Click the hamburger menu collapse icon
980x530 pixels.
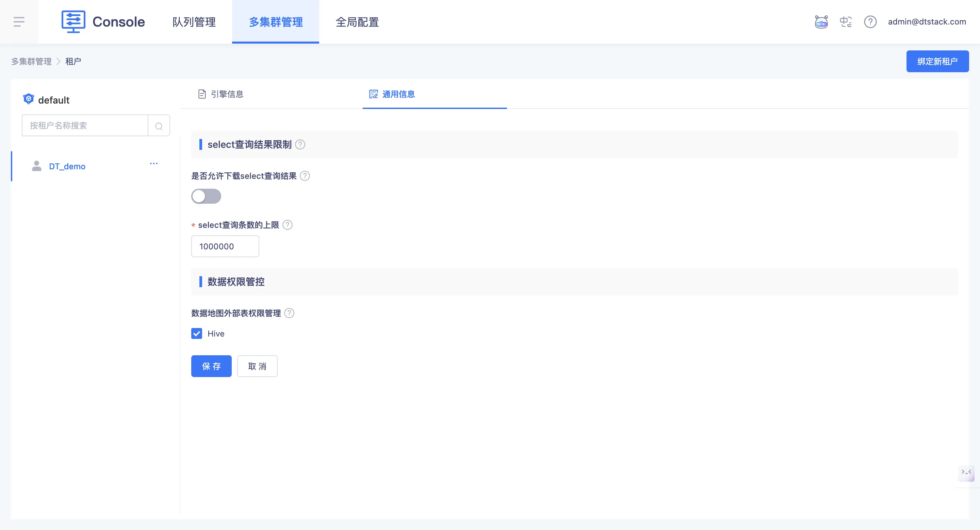pos(19,22)
